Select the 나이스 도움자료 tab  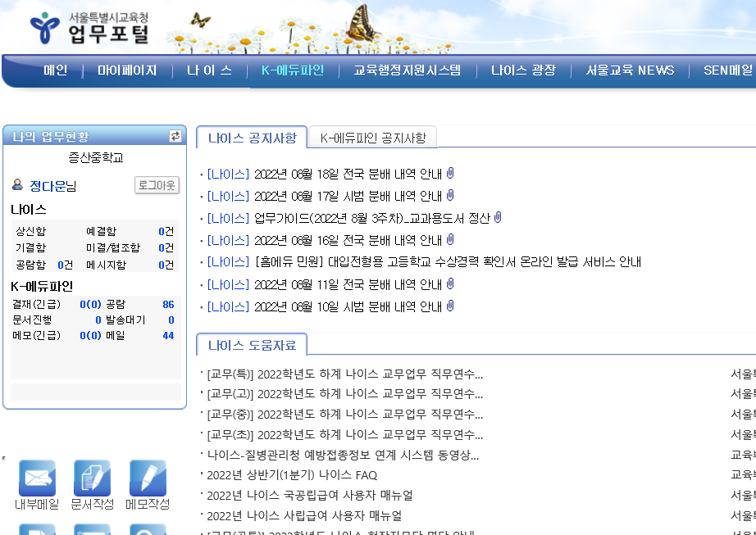[252, 345]
